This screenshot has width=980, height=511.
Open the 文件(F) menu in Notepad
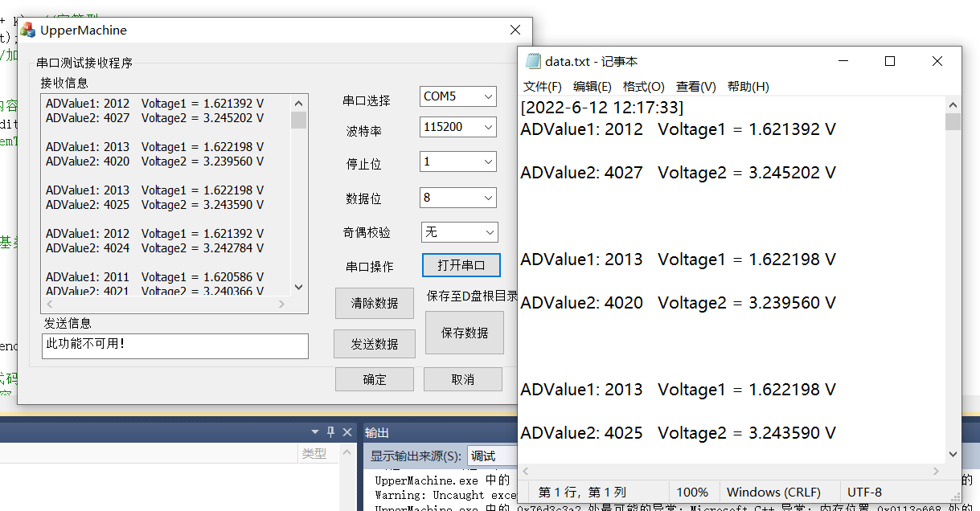(542, 87)
